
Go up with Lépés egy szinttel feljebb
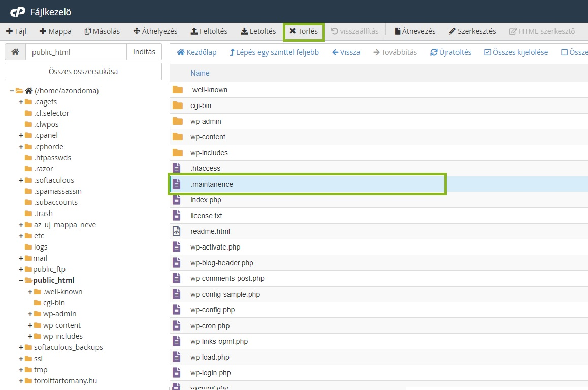coord(274,52)
